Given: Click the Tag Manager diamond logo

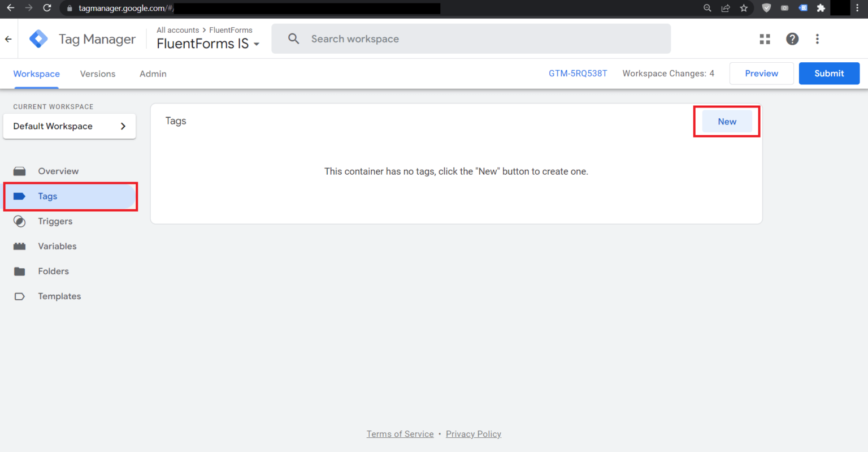Looking at the screenshot, I should (38, 38).
